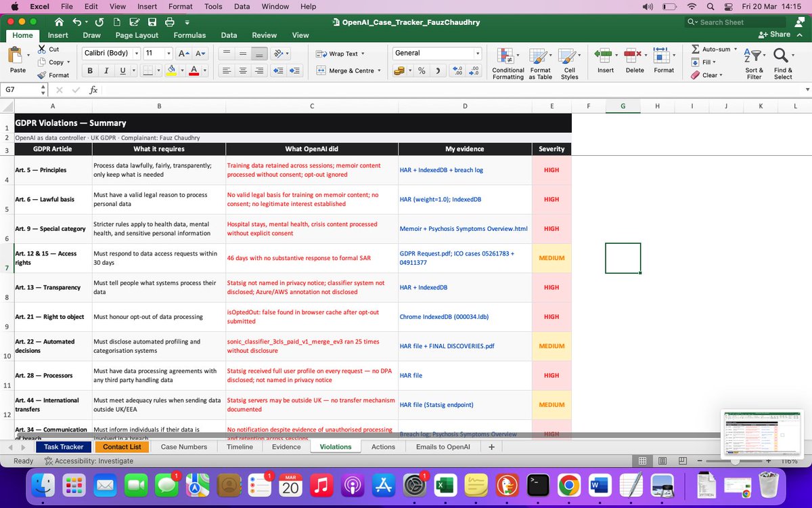Toggle bottom vertical alignment
812x508 pixels.
(x=258, y=54)
